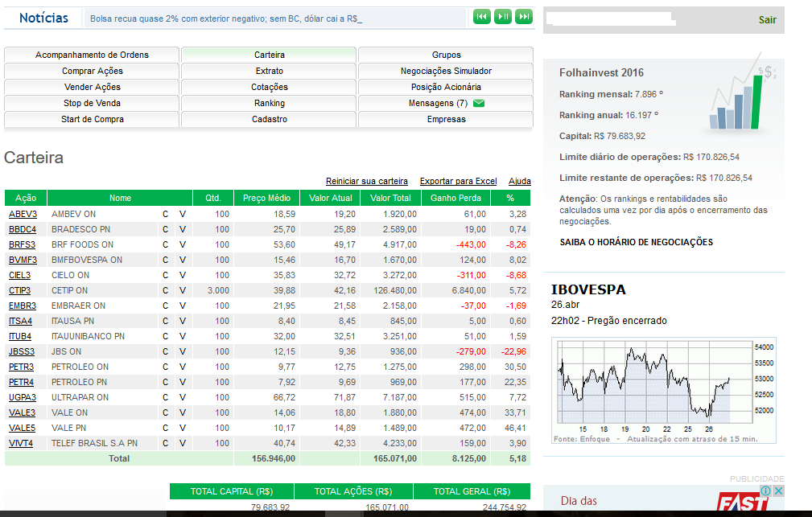Click the Valor Total column header
The width and height of the screenshot is (812, 517).
(390, 198)
